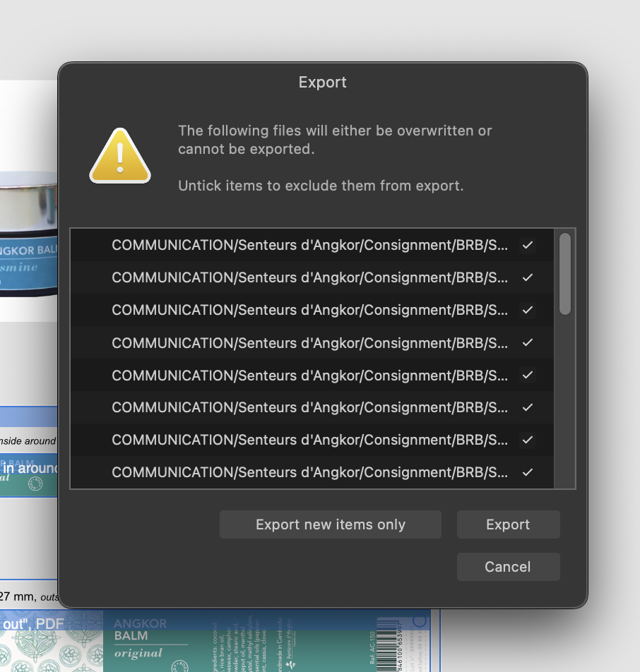Click the yellow warning triangle icon
The height and width of the screenshot is (672, 640).
[120, 156]
